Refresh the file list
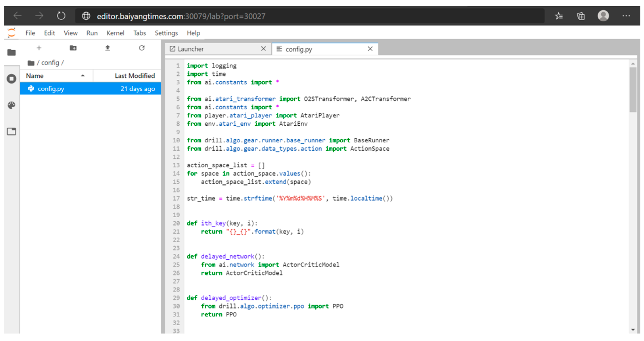 click(x=142, y=48)
